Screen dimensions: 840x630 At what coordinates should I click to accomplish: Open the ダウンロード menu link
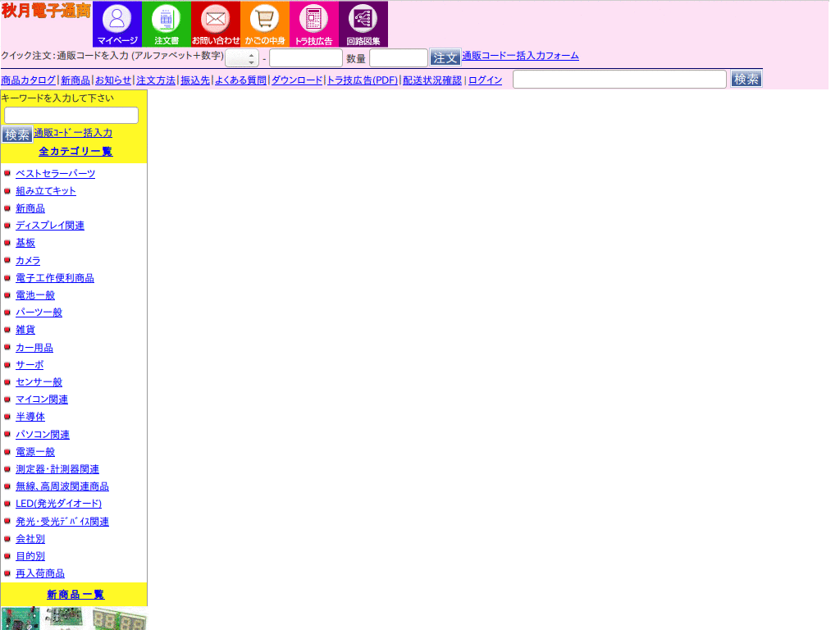click(297, 80)
